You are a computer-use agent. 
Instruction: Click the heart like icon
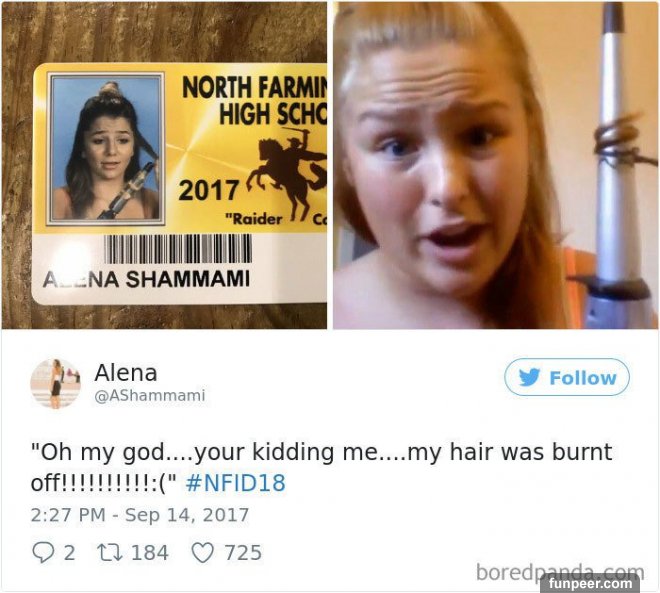pos(203,552)
